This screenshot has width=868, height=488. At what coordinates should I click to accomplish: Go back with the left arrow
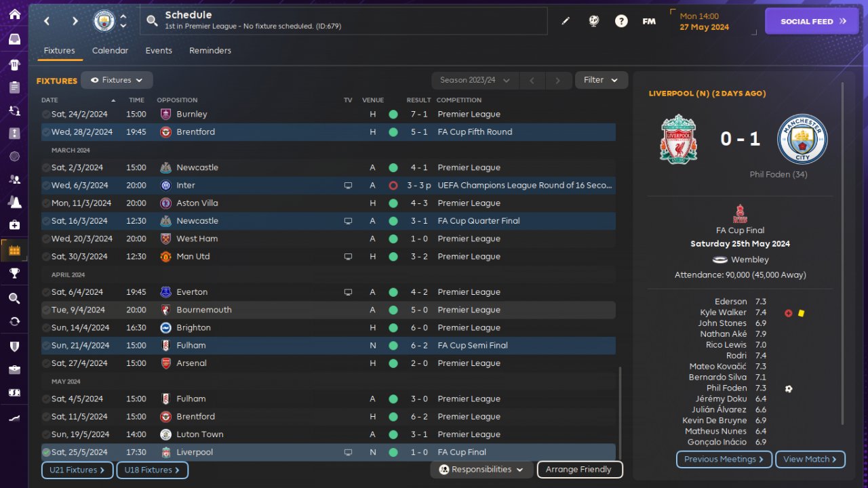47,21
